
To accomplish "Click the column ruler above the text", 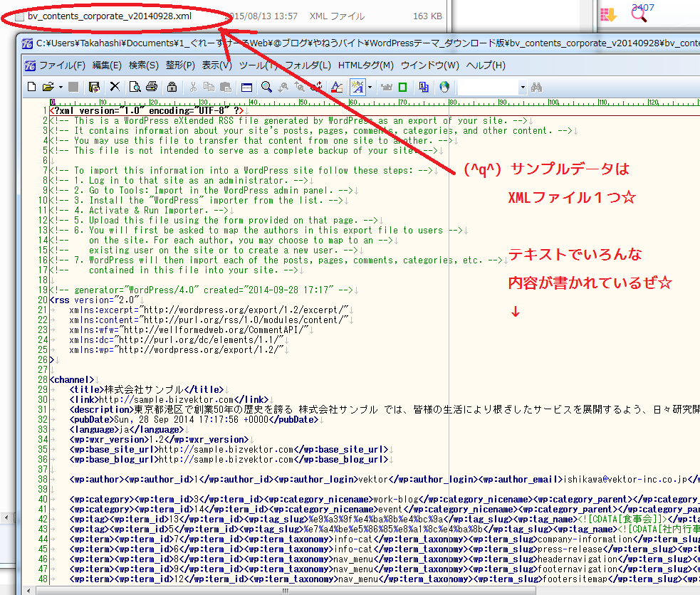I will (x=374, y=102).
